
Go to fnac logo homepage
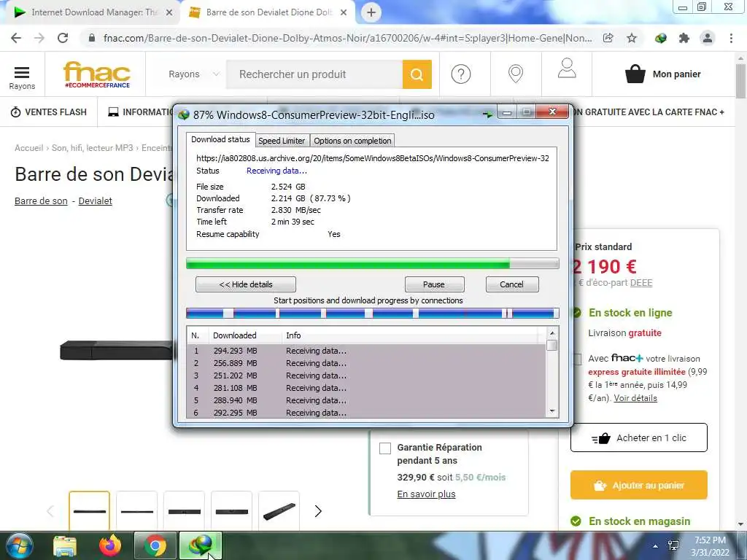pos(97,74)
